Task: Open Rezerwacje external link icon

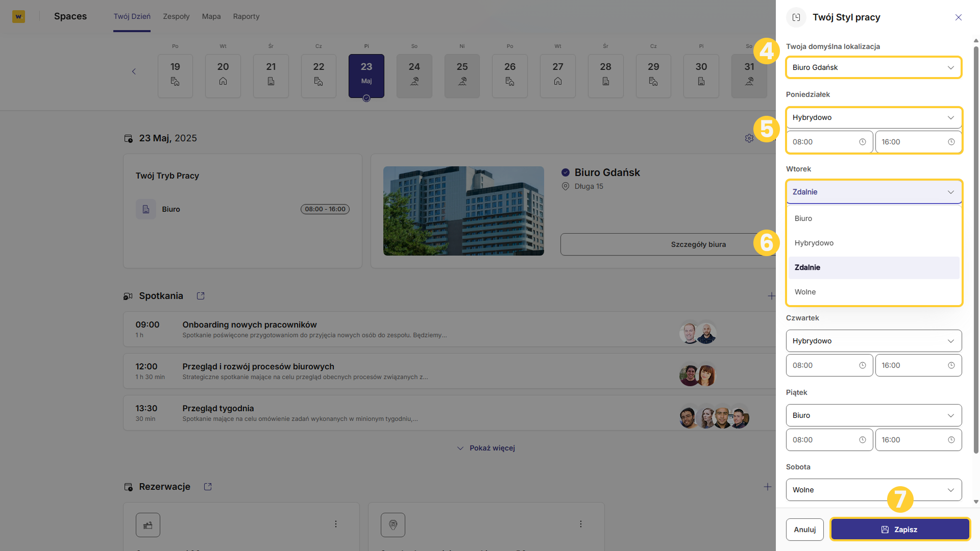Action: (208, 487)
